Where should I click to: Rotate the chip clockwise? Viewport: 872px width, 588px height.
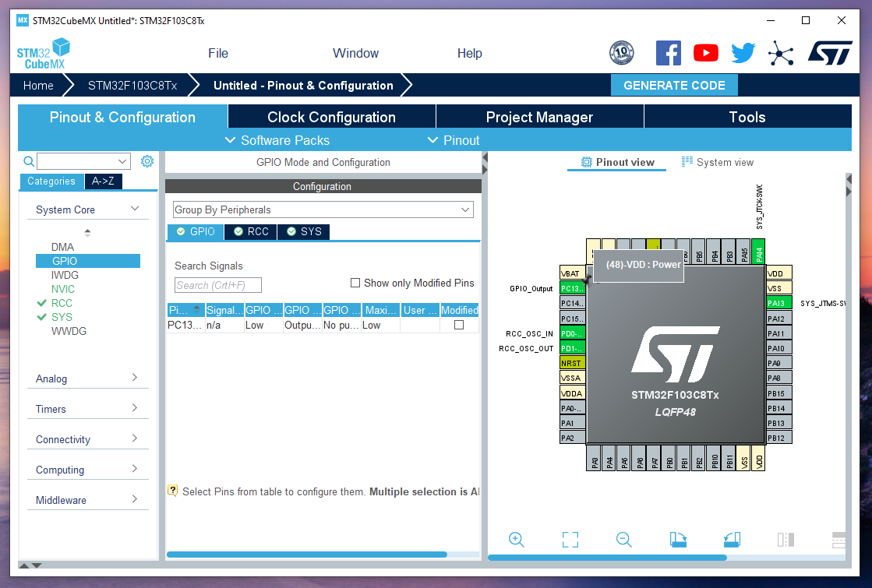pos(678,539)
